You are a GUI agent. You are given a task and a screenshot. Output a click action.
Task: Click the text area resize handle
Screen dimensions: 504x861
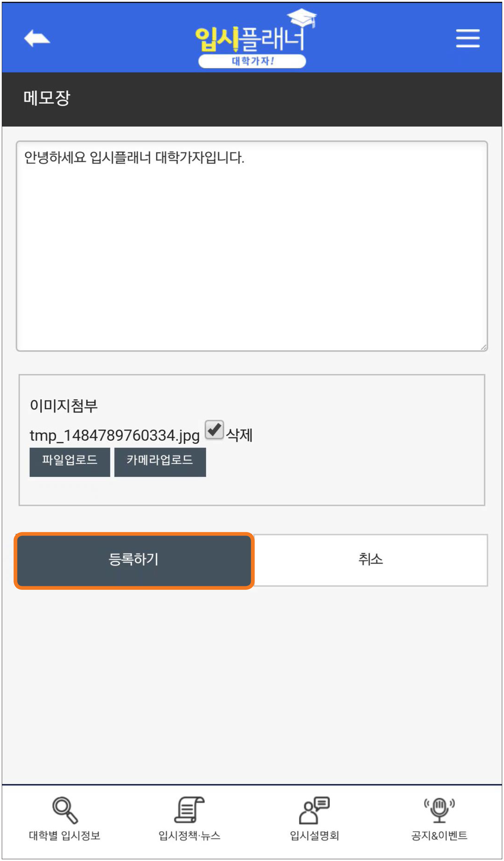click(x=483, y=347)
